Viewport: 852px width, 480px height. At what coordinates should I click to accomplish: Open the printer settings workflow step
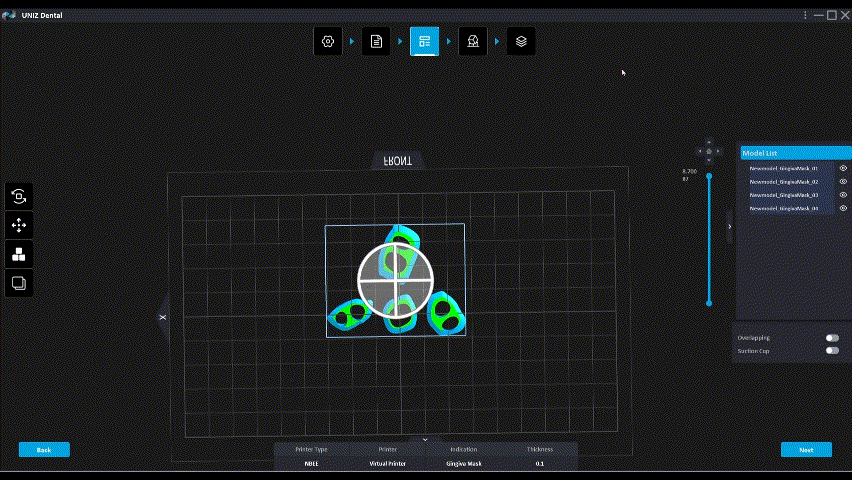327,41
